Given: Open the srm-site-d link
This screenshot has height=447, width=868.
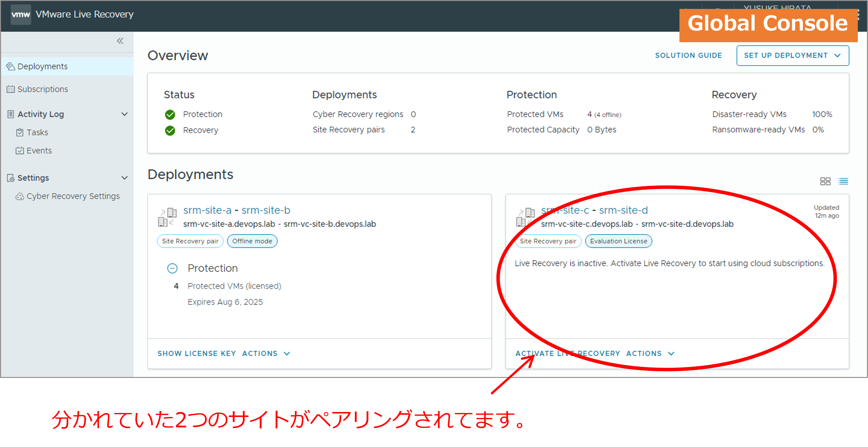Looking at the screenshot, I should click(x=623, y=210).
